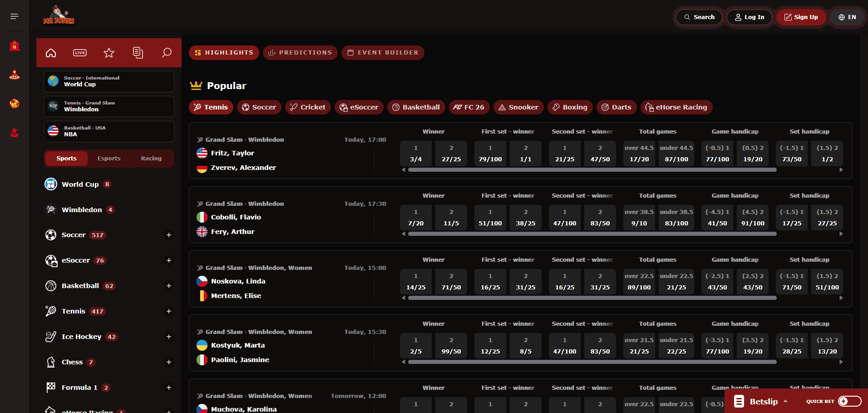The height and width of the screenshot is (413, 868).
Task: Expand the Ice Hockey sport category
Action: click(169, 337)
